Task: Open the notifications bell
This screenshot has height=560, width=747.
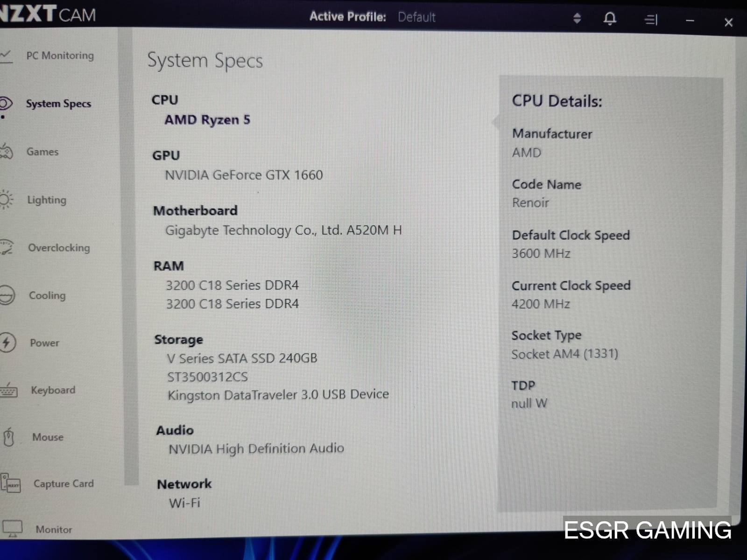Action: point(610,19)
